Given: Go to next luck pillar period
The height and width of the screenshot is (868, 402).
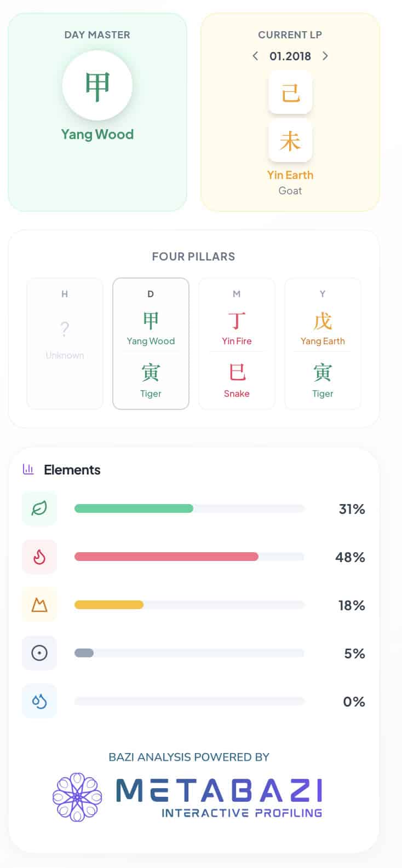Looking at the screenshot, I should 325,56.
